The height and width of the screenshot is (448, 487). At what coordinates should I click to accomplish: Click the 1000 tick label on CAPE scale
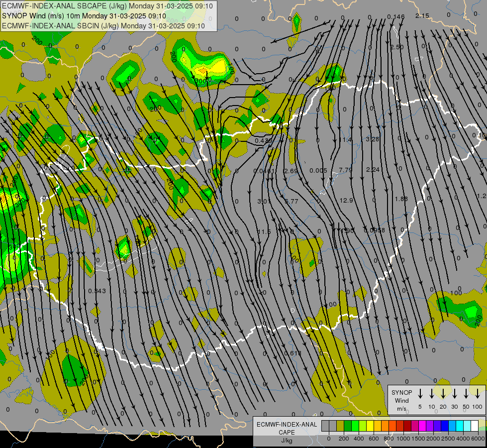403,439
